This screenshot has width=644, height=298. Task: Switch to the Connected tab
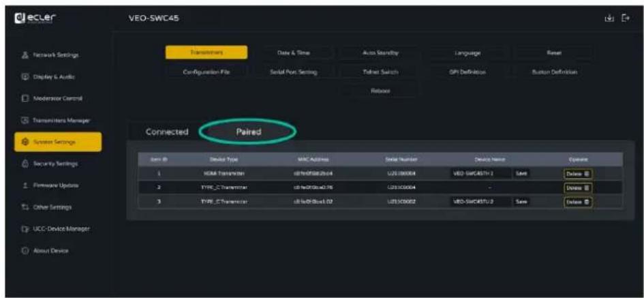click(166, 132)
